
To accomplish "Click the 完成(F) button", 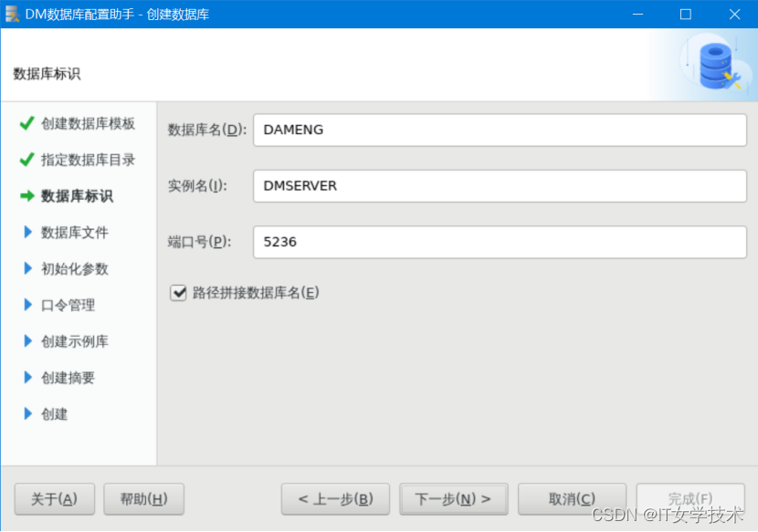I will click(x=690, y=498).
